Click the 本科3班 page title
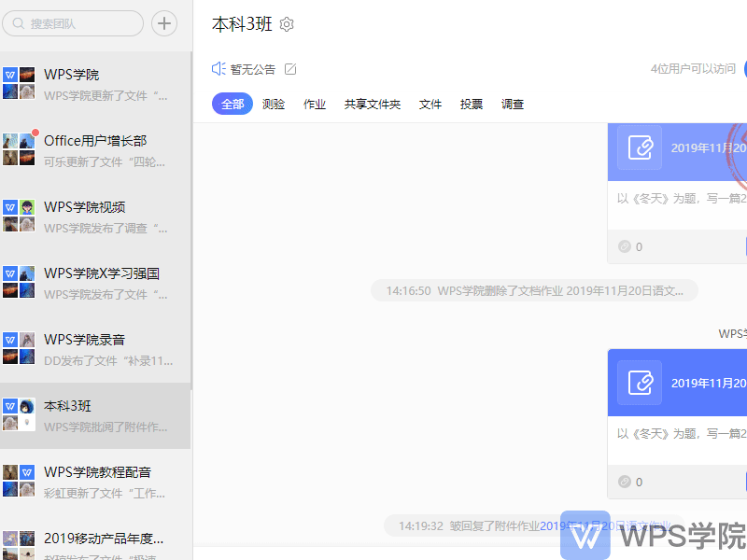The image size is (747, 560). 242,24
